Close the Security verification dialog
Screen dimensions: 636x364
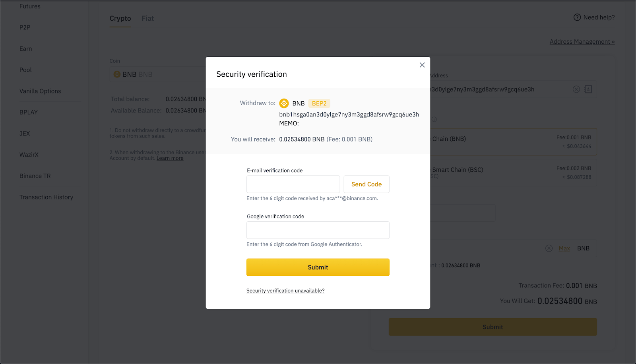pyautogui.click(x=422, y=65)
